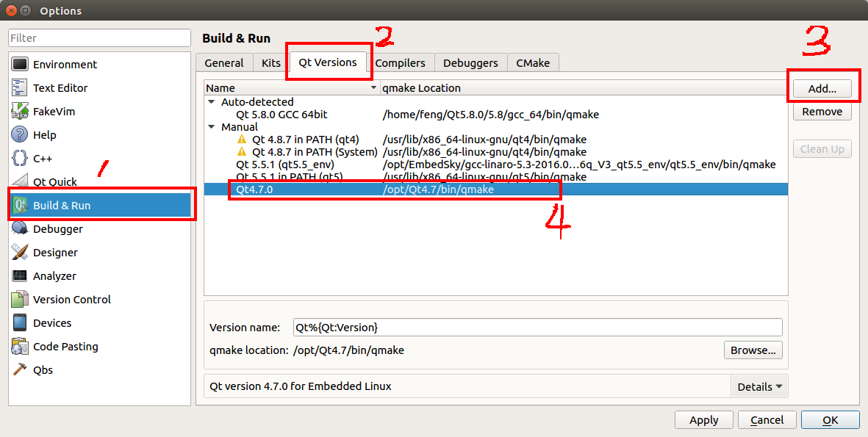Collapse the Auto-detected versions group

pyautogui.click(x=212, y=101)
